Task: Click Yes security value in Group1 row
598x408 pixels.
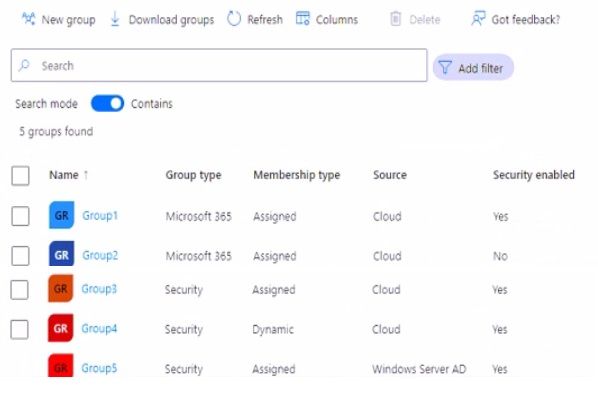Action: (500, 217)
